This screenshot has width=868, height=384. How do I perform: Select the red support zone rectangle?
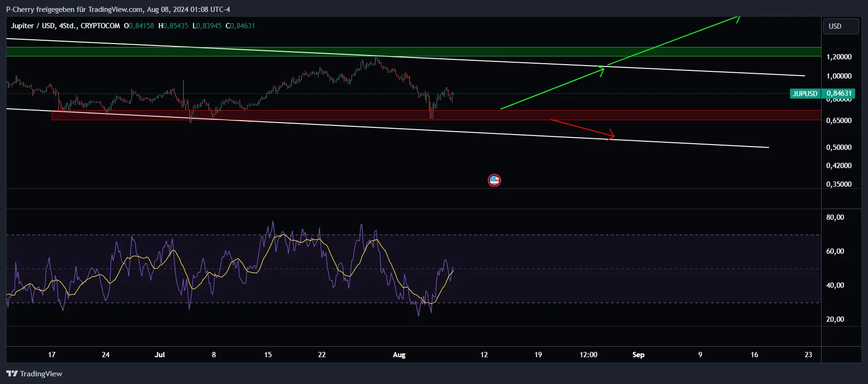[x=436, y=115]
